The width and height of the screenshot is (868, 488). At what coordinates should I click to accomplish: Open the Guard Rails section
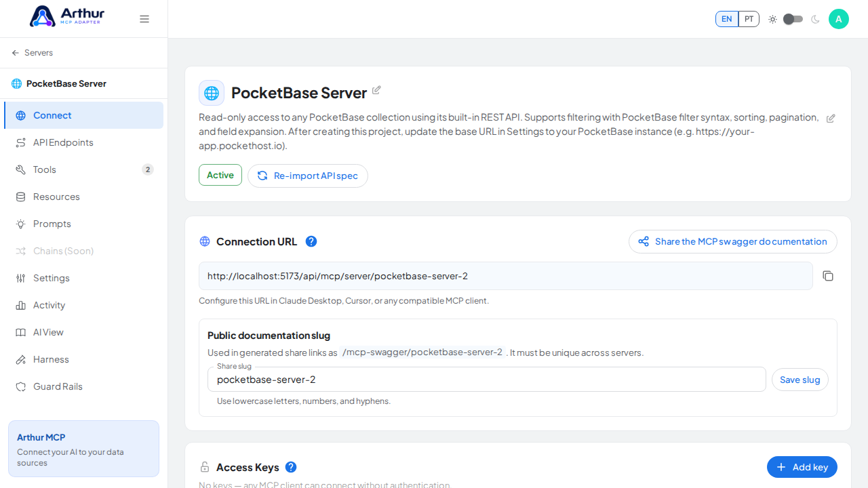pyautogui.click(x=83, y=386)
